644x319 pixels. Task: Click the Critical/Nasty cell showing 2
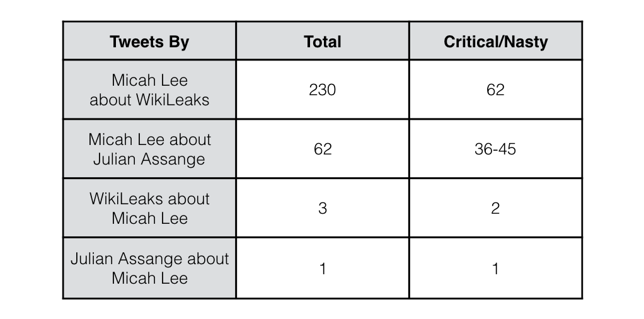(x=495, y=208)
